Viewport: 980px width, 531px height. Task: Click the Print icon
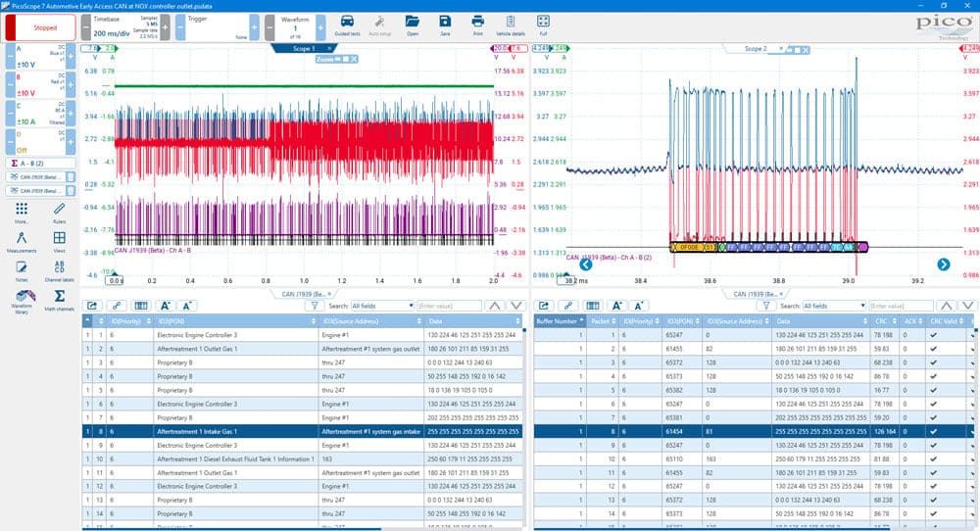click(x=477, y=25)
